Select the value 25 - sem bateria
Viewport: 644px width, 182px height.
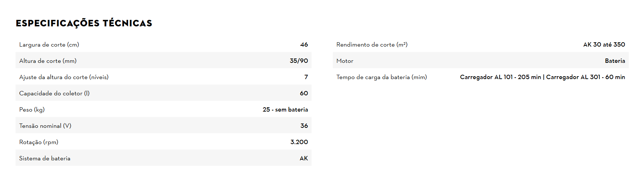(x=285, y=110)
